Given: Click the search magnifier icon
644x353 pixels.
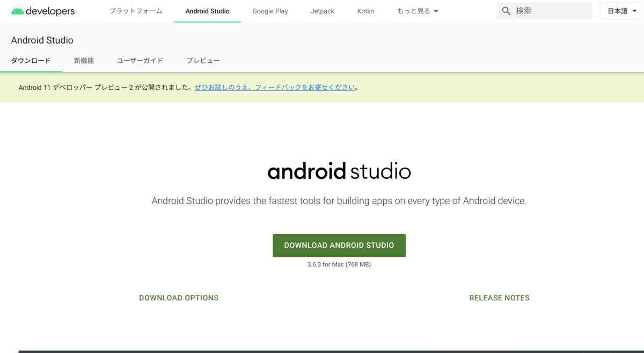Looking at the screenshot, I should 506,11.
